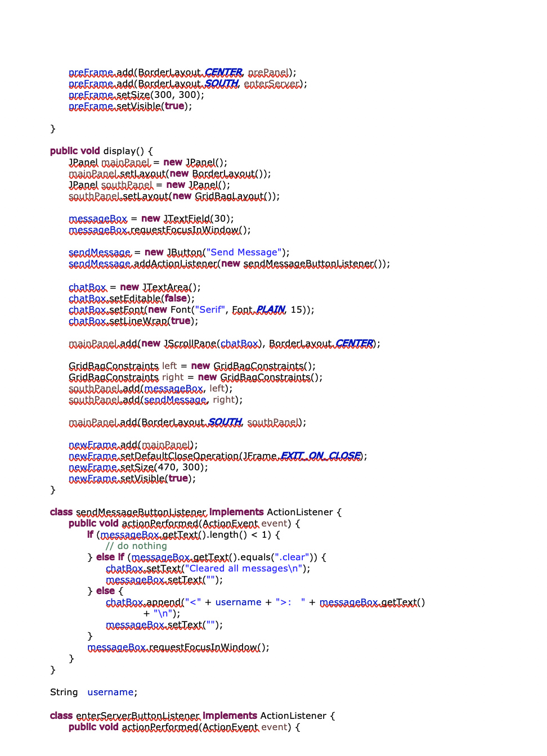Click the line 'messageBox = new JTextField(30);'
The height and width of the screenshot is (756, 547).
point(151,219)
